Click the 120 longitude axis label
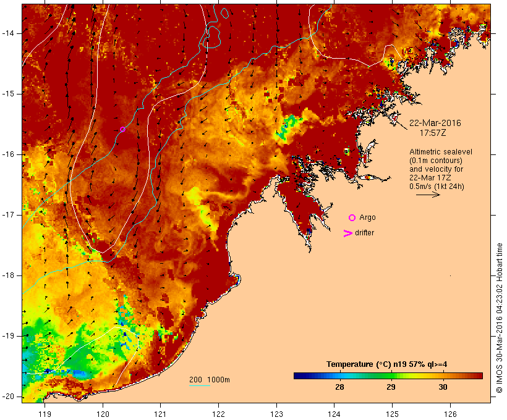 coord(103,414)
